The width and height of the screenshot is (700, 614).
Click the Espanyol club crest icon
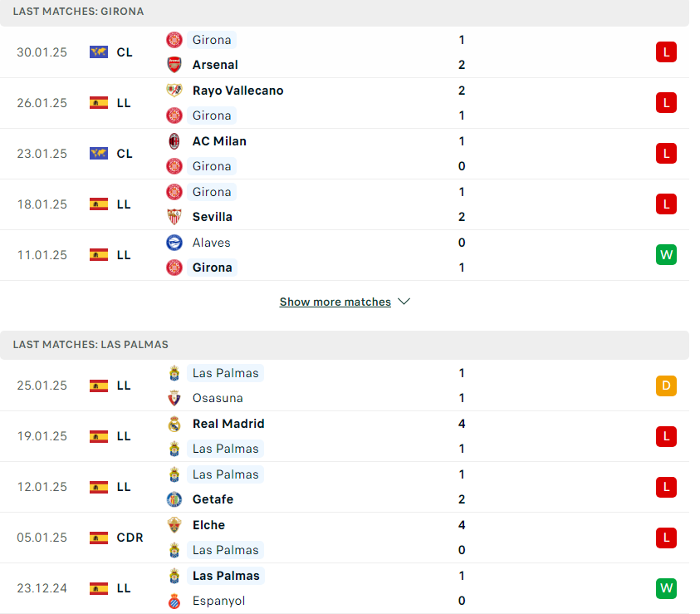174,601
